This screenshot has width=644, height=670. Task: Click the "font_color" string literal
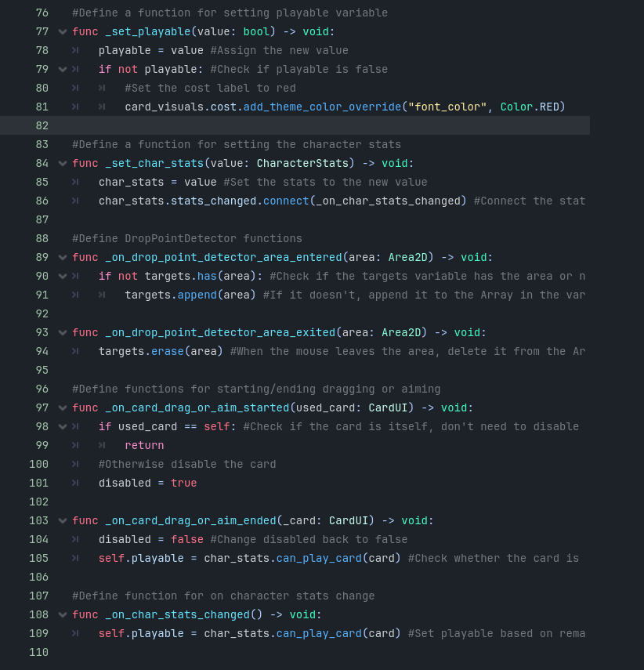pyautogui.click(x=447, y=107)
